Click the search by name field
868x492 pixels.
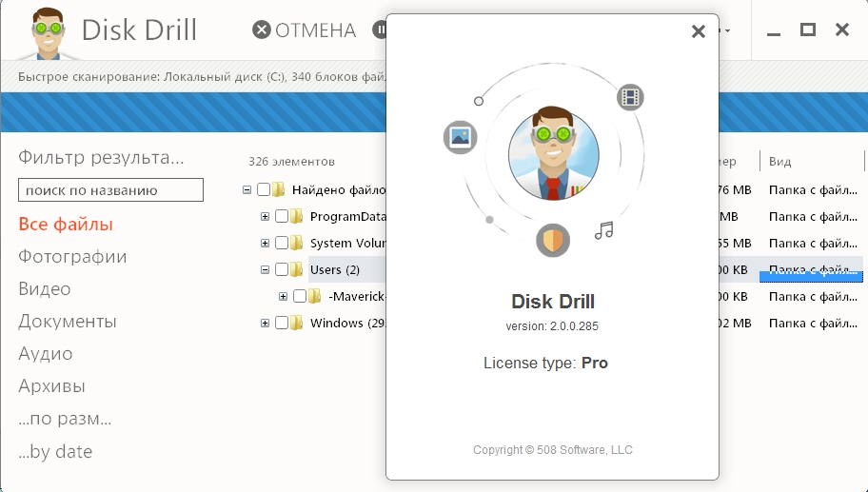(x=110, y=189)
